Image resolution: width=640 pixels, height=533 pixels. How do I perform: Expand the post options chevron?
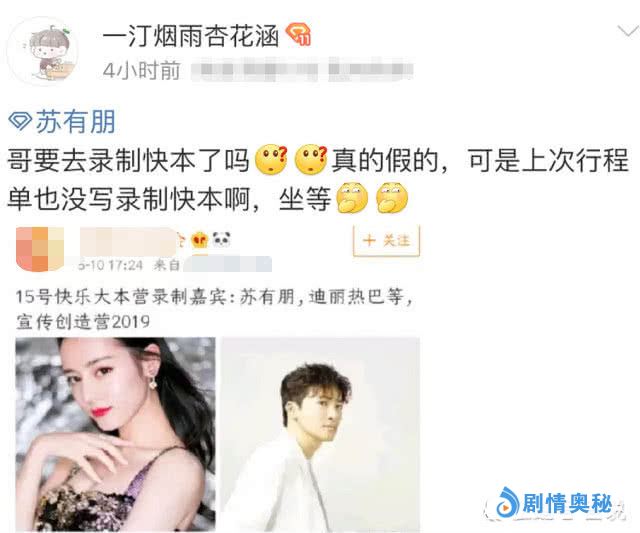[628, 31]
